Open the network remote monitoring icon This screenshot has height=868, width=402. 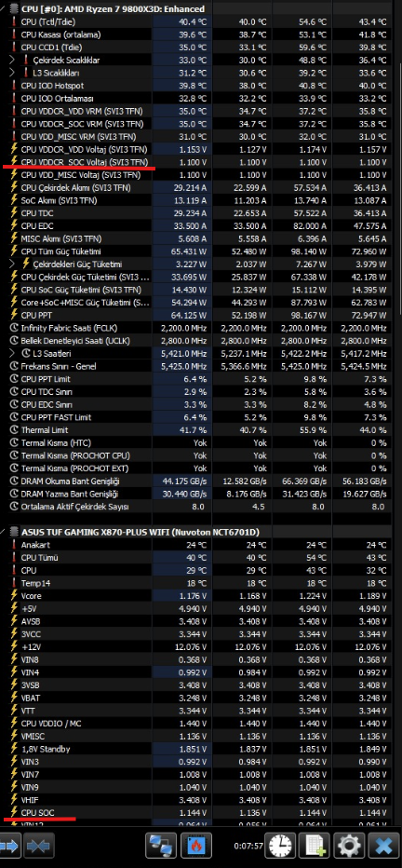pyautogui.click(x=160, y=847)
